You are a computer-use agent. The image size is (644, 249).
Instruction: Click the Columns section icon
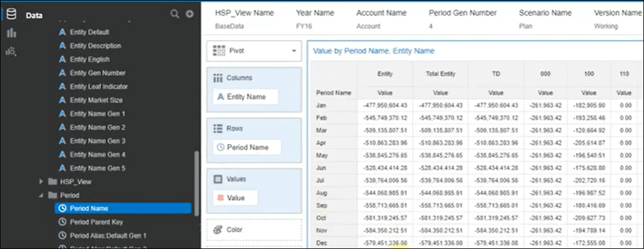point(218,78)
